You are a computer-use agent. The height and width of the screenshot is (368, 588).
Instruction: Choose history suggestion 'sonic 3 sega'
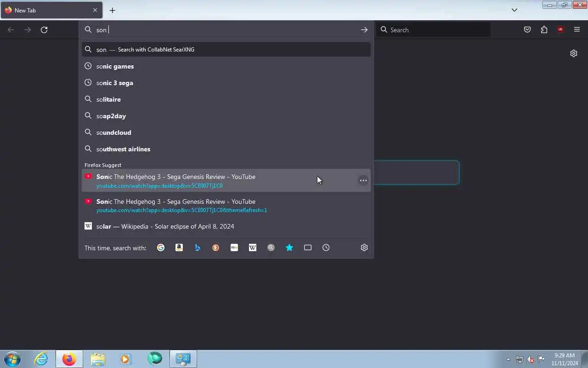pyautogui.click(x=226, y=83)
